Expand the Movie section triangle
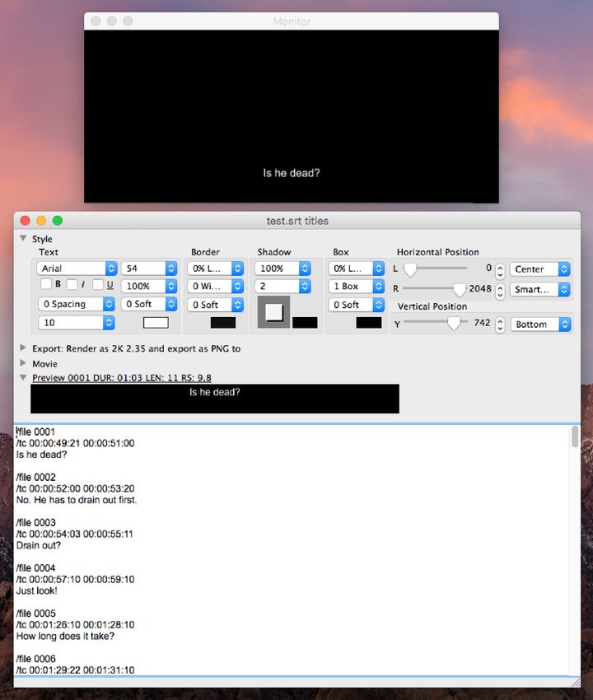 coord(23,363)
